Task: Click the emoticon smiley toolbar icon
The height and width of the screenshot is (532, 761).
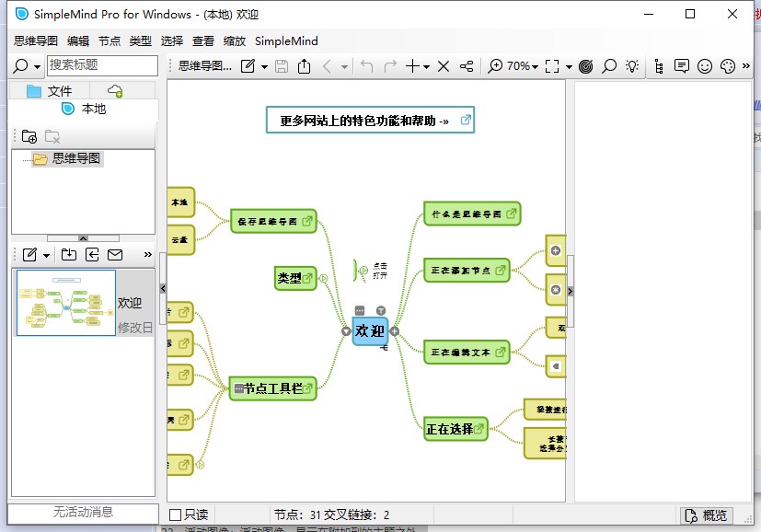Action: click(x=704, y=66)
